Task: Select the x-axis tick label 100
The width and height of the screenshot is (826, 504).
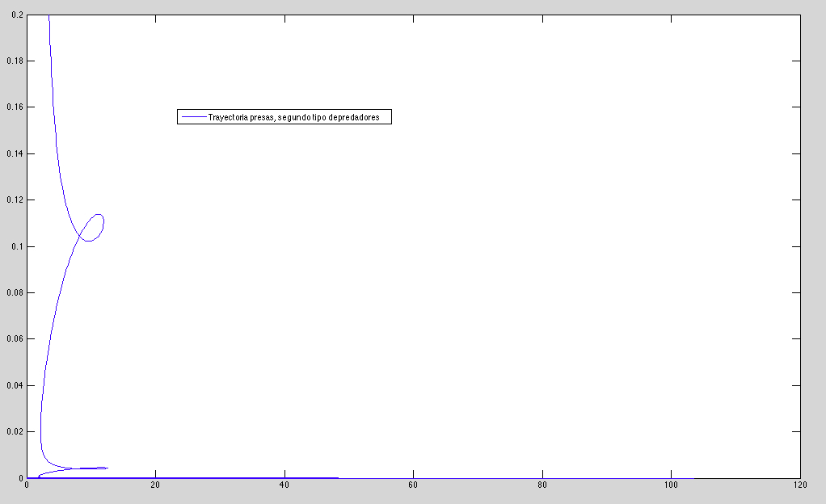Action: click(x=671, y=485)
